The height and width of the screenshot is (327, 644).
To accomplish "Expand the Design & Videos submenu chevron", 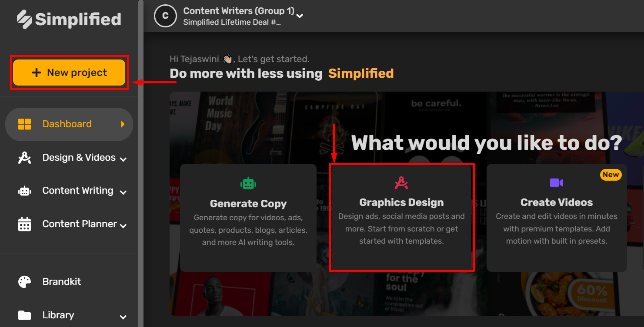I will (123, 159).
